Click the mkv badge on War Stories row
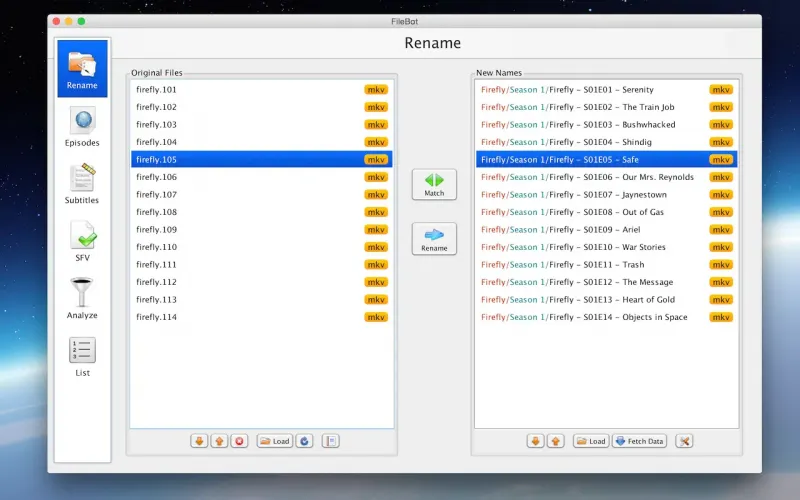This screenshot has height=500, width=800. coord(721,247)
